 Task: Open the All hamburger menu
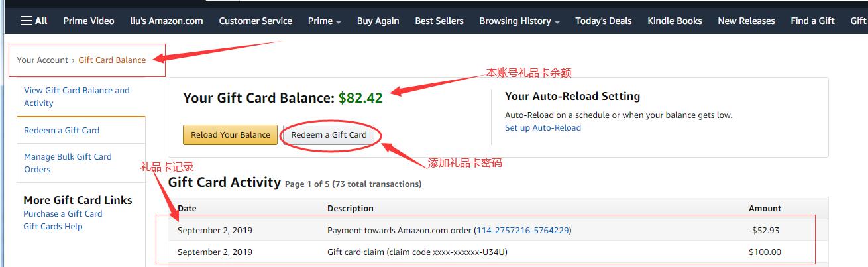pyautogui.click(x=34, y=21)
